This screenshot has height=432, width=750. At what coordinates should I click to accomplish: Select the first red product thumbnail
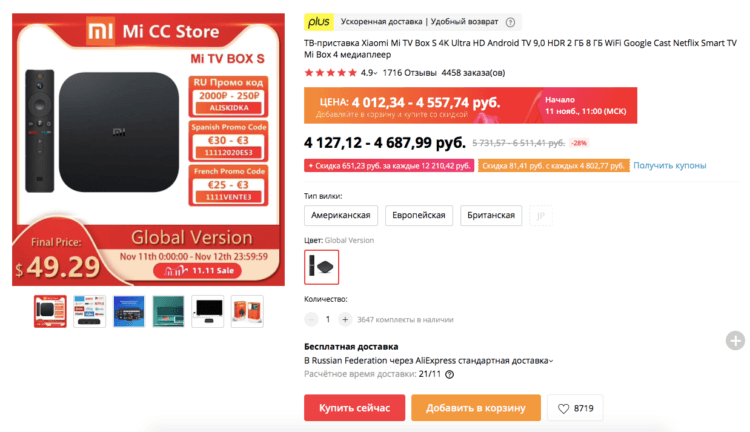pos(50,311)
